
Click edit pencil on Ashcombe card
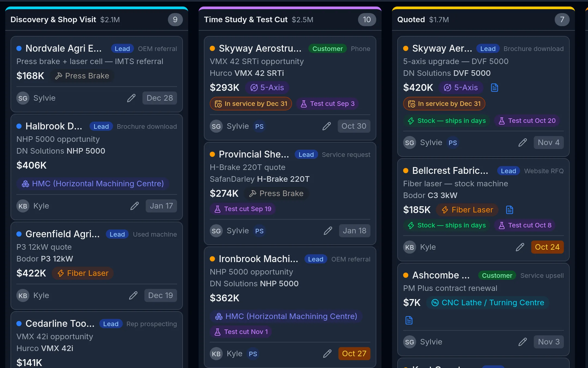coord(523,342)
